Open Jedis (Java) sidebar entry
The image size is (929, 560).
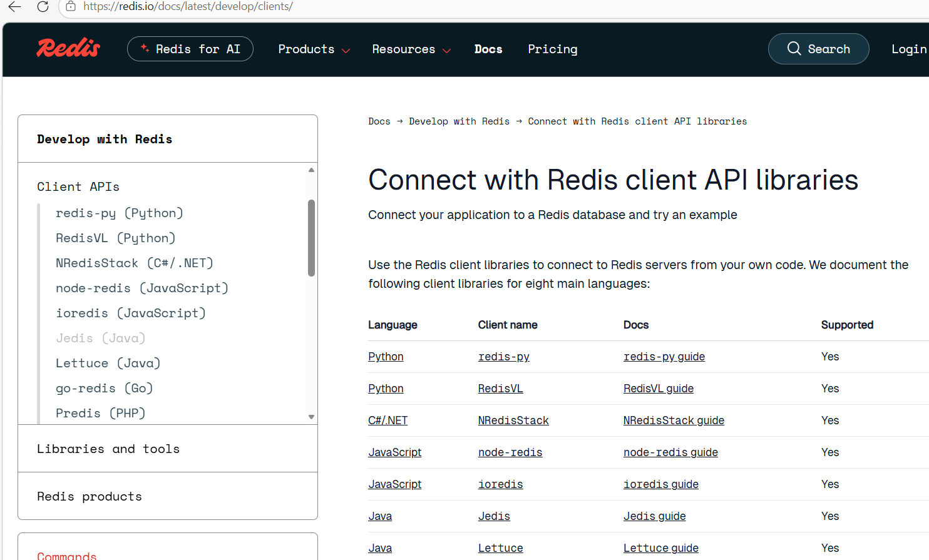pyautogui.click(x=101, y=338)
